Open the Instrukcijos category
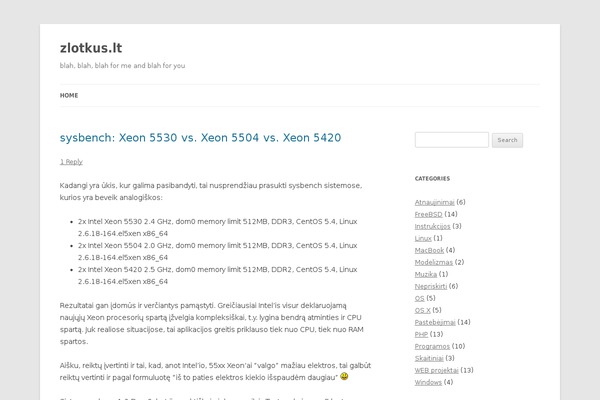Screen dimensions: 600x400 click(432, 226)
